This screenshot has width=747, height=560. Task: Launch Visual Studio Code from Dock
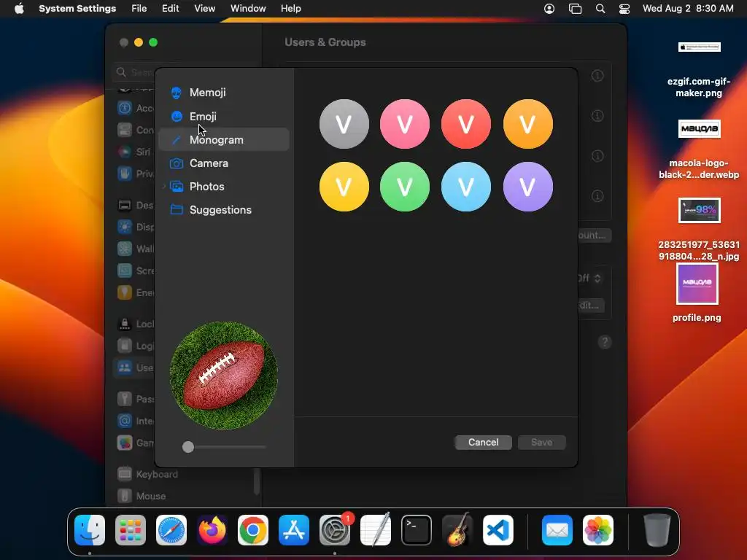[498, 530]
